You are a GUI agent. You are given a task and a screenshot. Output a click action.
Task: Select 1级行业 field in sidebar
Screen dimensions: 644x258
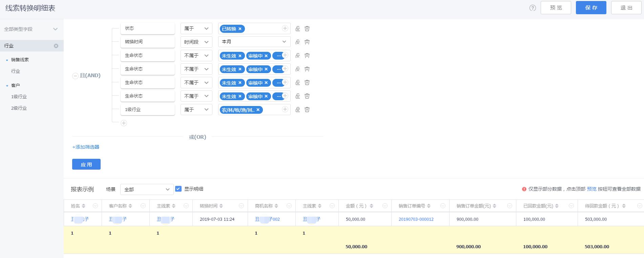point(19,96)
